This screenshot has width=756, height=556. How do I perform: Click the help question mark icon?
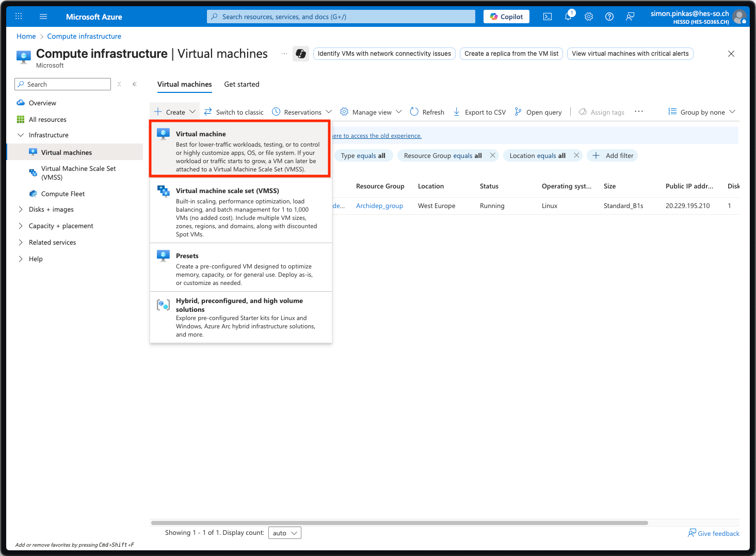pos(609,17)
